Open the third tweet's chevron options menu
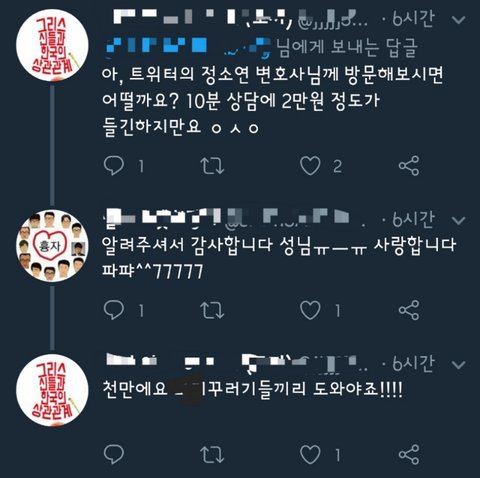This screenshot has width=480, height=478. click(x=459, y=365)
